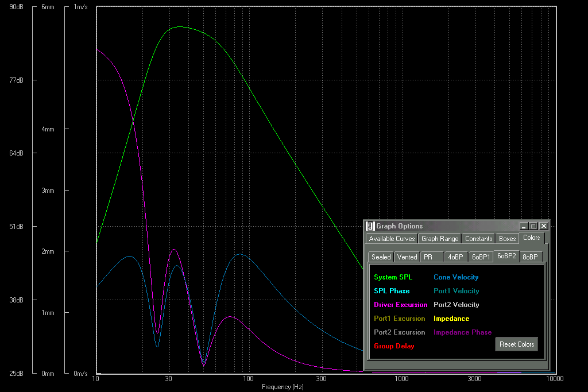Image resolution: width=588 pixels, height=392 pixels.
Task: Click the Frequency (Hz) axis label
Action: (x=283, y=387)
